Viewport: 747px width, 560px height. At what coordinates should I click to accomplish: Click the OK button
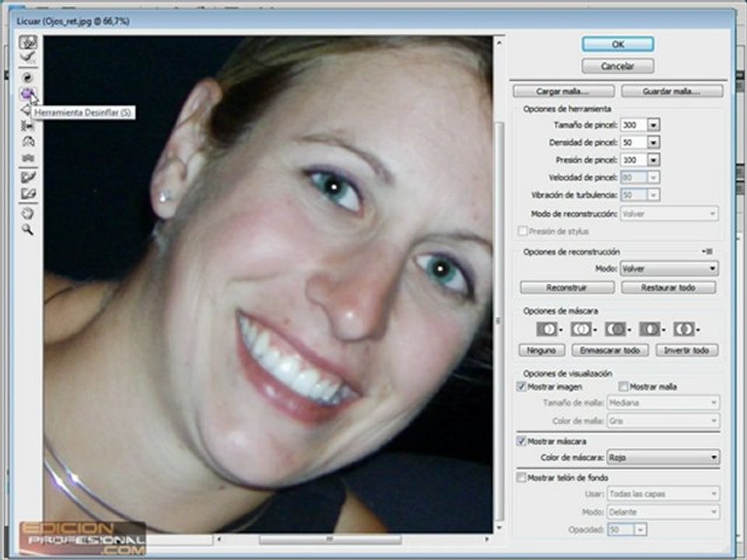618,44
